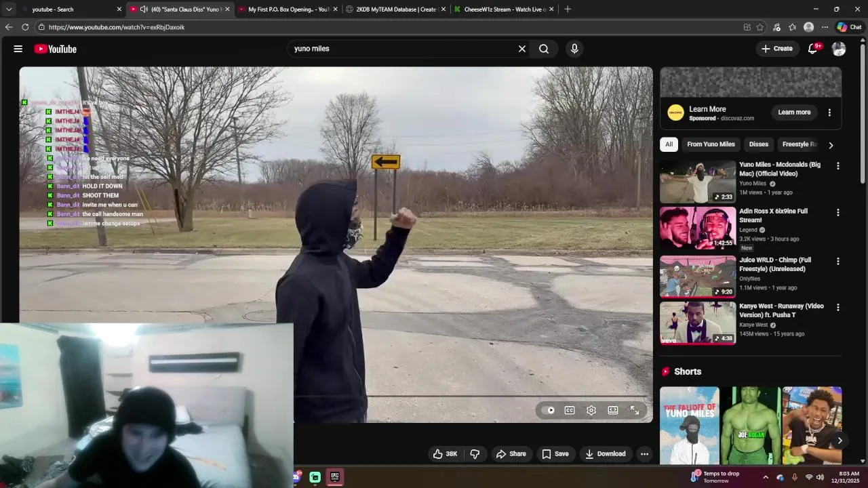Click the magnifier search button

tap(544, 49)
